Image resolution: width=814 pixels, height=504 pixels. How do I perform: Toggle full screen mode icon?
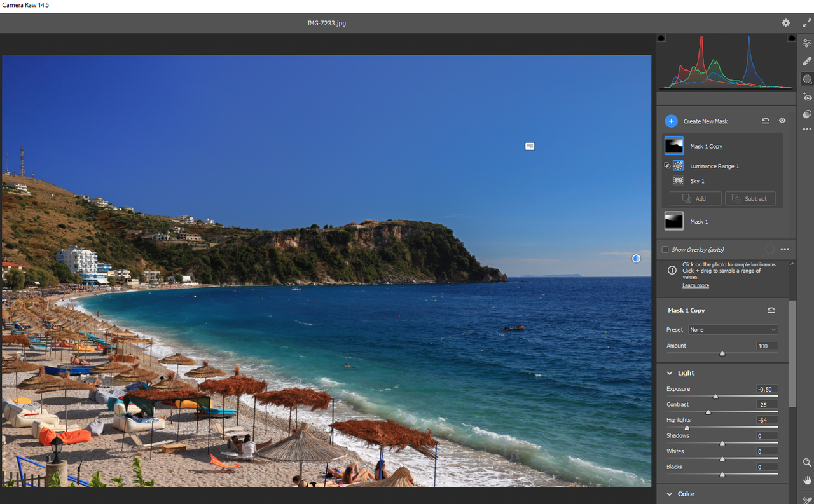pyautogui.click(x=807, y=23)
